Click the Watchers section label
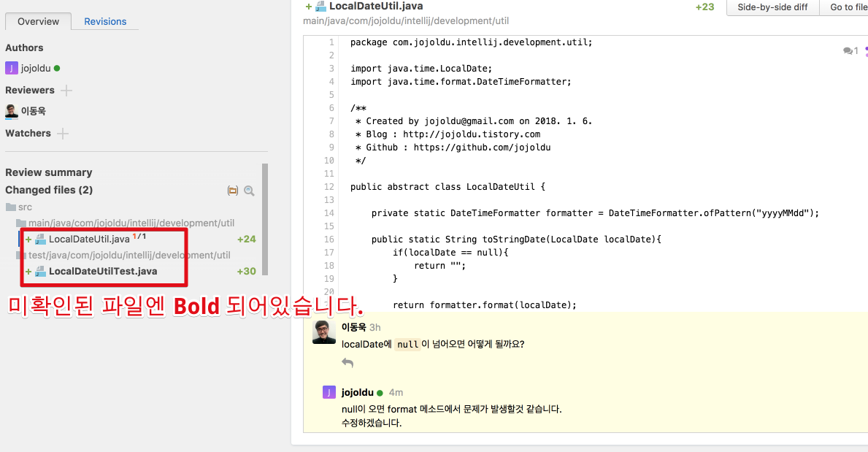 point(28,134)
